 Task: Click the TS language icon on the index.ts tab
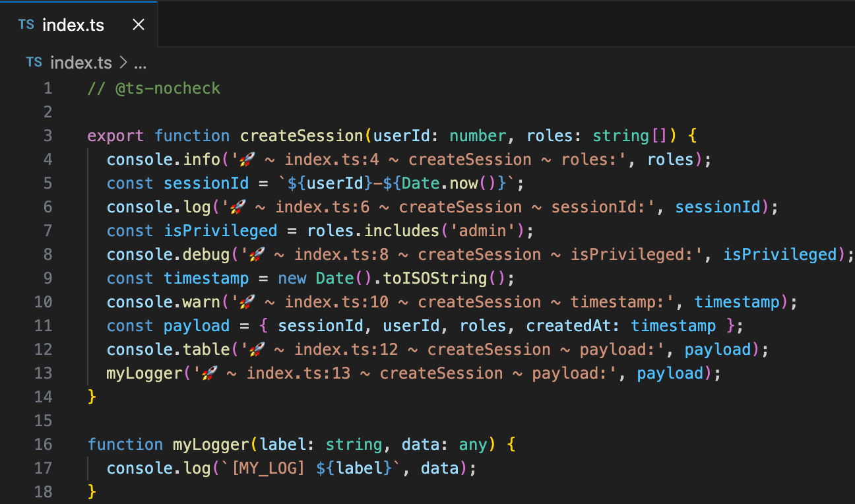(x=26, y=24)
